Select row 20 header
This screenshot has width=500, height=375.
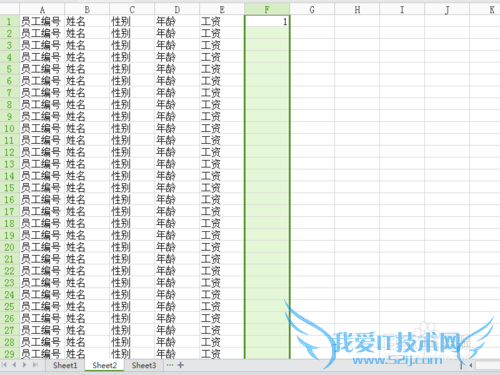coord(9,247)
